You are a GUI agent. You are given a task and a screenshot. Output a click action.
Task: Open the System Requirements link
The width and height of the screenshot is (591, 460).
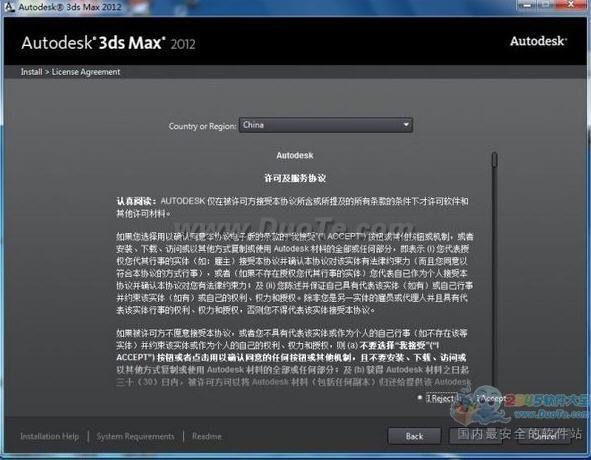point(135,436)
